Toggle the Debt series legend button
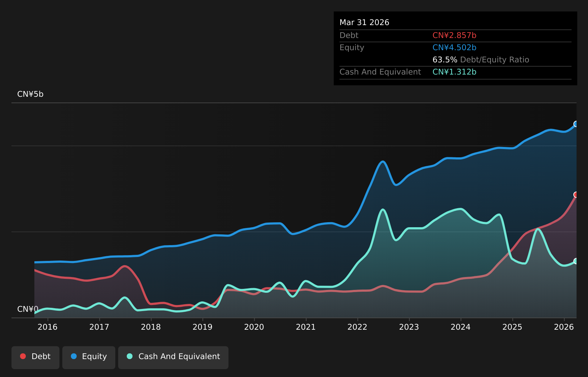 click(x=35, y=357)
